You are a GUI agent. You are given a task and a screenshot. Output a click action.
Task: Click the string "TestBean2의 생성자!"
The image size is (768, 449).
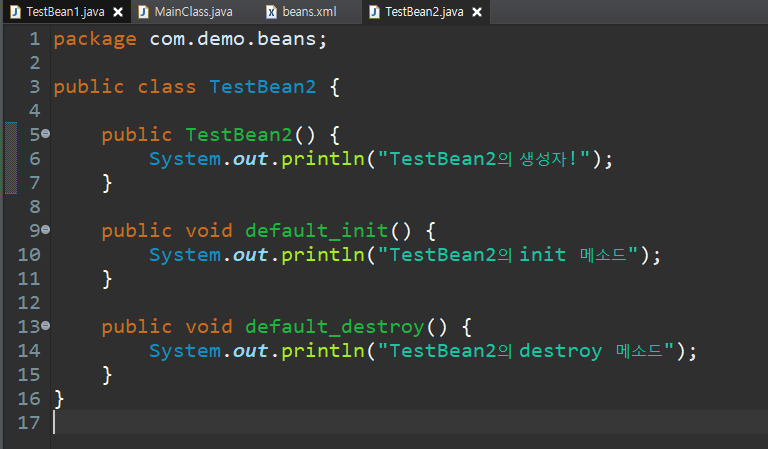[484, 159]
